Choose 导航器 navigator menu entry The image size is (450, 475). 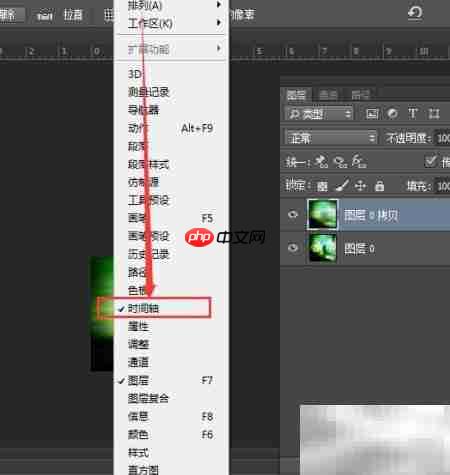(x=171, y=110)
